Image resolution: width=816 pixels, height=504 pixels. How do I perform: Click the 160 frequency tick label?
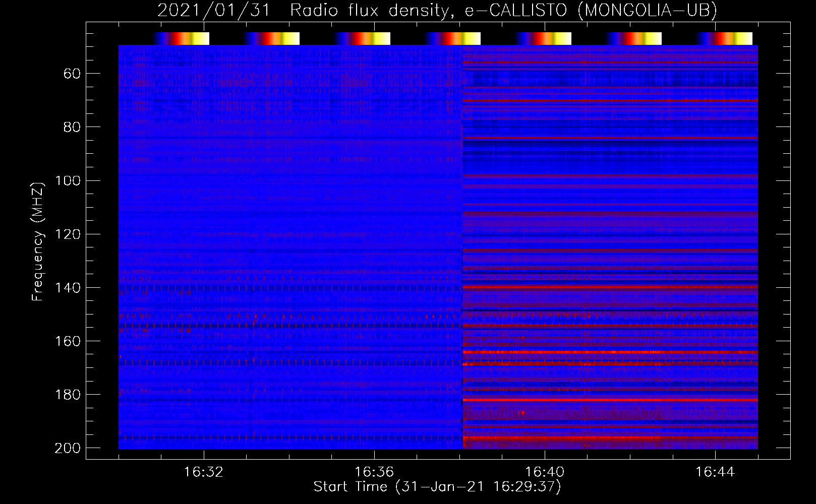(x=68, y=341)
